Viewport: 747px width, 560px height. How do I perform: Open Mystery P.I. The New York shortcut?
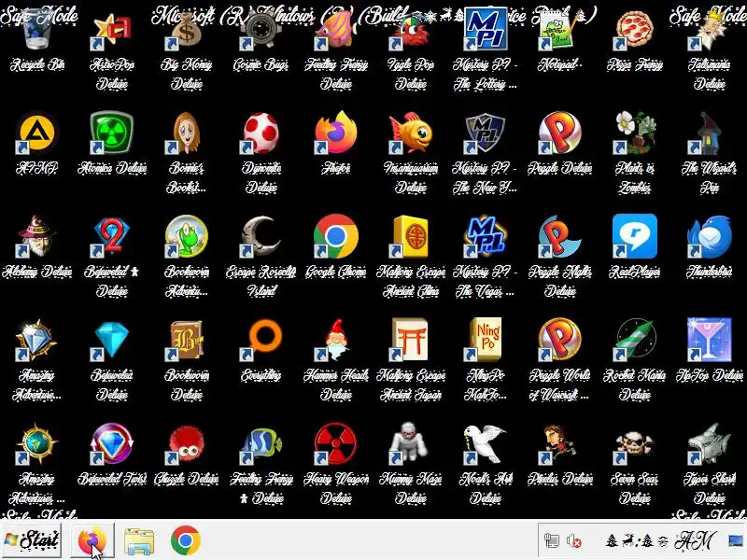[x=485, y=133]
